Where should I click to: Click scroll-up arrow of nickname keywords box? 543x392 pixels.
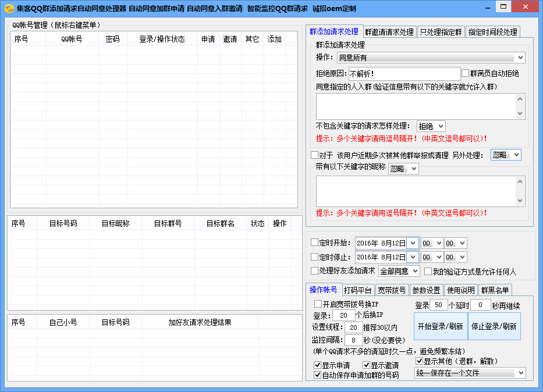(x=520, y=181)
